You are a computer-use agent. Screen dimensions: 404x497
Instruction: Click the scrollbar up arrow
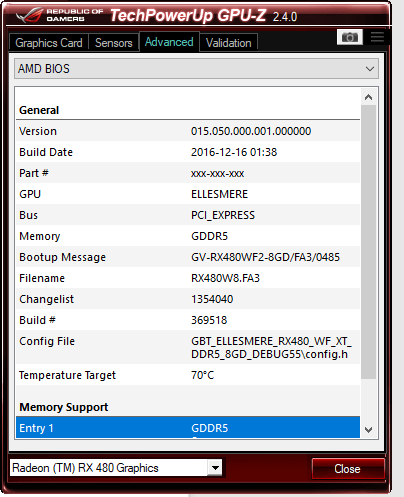click(x=368, y=97)
